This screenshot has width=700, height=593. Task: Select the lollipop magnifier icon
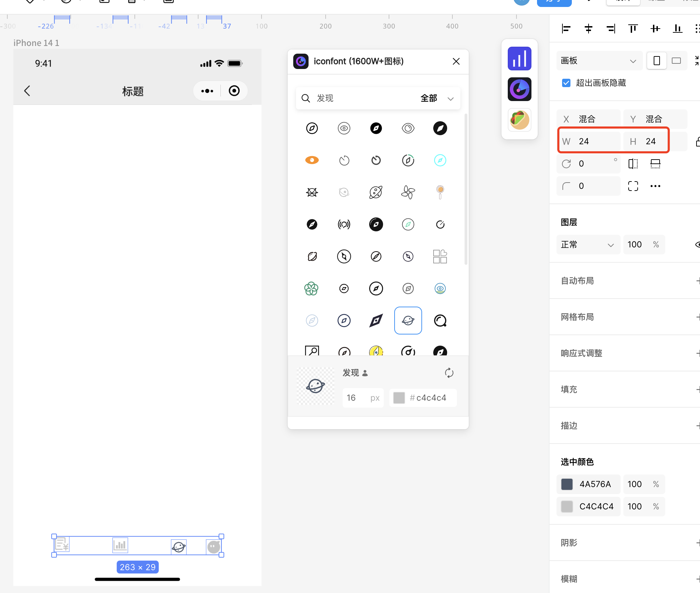(440, 192)
